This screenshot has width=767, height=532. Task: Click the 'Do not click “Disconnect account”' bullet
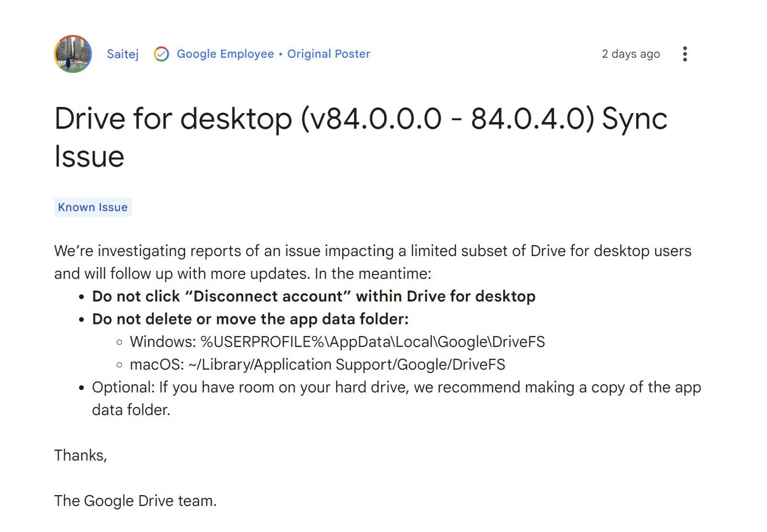[314, 296]
